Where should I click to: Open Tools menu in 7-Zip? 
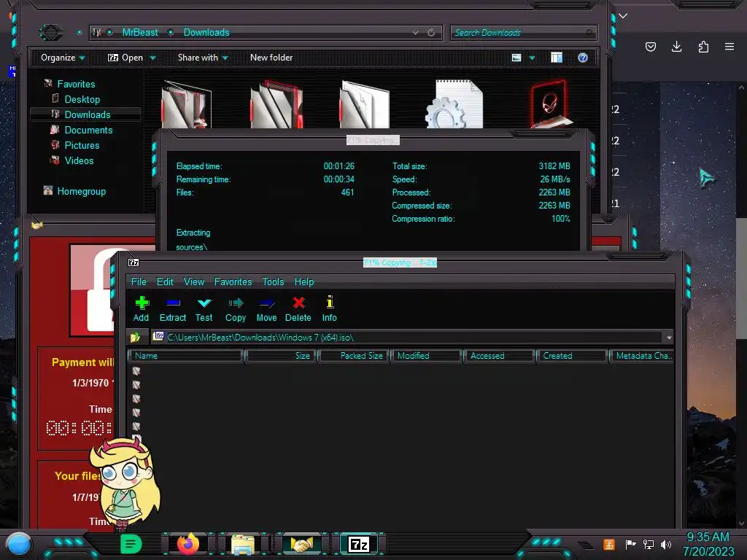pyautogui.click(x=273, y=281)
